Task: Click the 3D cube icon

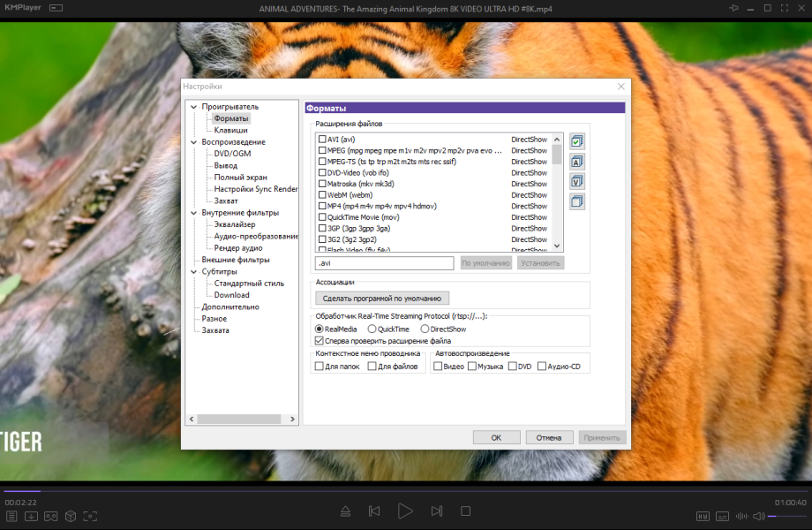Action: (71, 516)
